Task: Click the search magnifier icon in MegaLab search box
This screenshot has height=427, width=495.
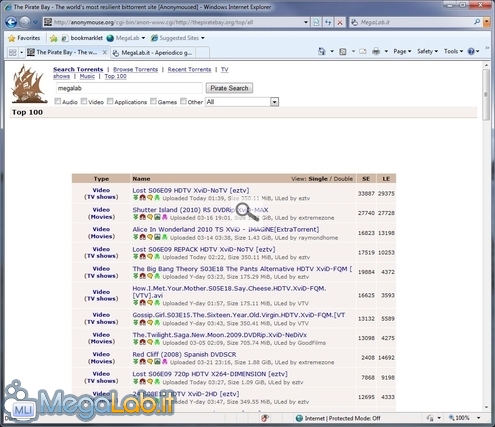Action: coord(477,22)
